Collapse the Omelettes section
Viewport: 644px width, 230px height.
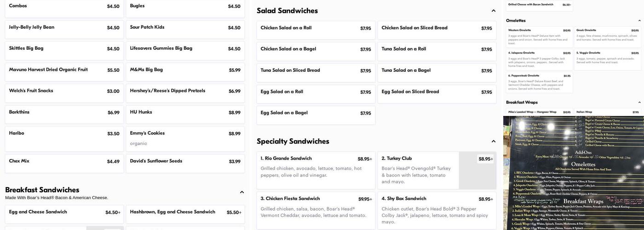pyautogui.click(x=639, y=21)
